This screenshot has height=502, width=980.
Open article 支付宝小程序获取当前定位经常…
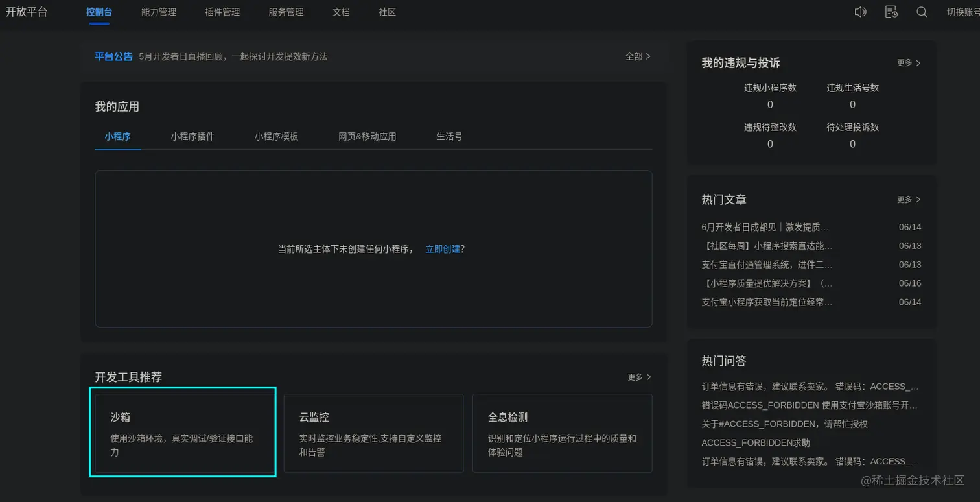pyautogui.click(x=767, y=302)
